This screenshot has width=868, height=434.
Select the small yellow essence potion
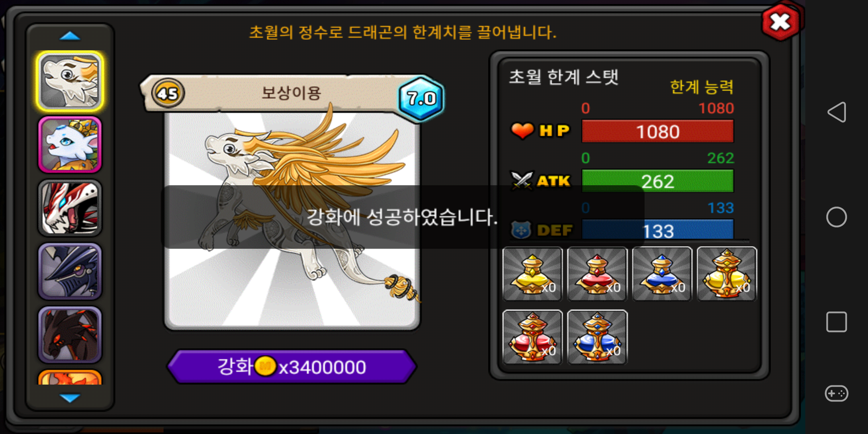pos(532,274)
